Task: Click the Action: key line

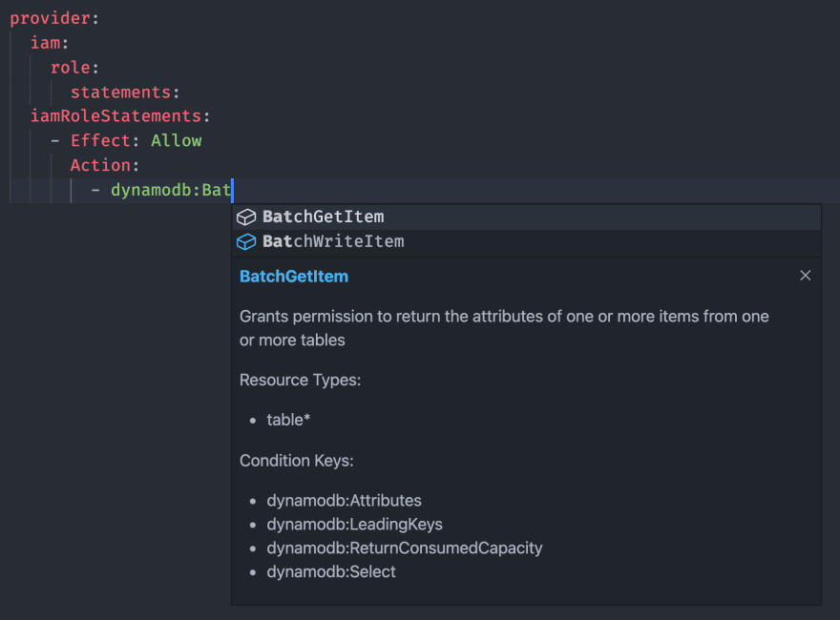Action: [105, 165]
